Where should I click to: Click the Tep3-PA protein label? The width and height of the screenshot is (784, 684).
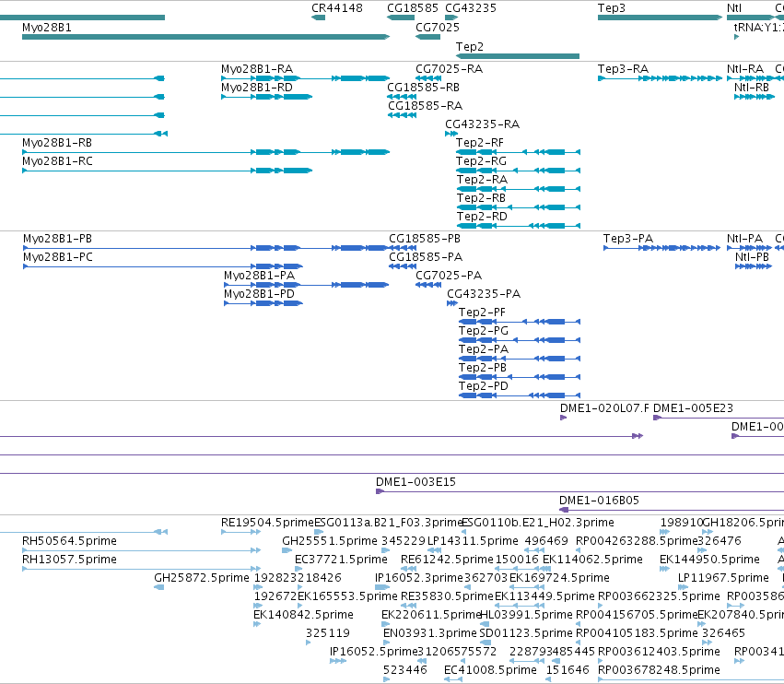pos(628,238)
